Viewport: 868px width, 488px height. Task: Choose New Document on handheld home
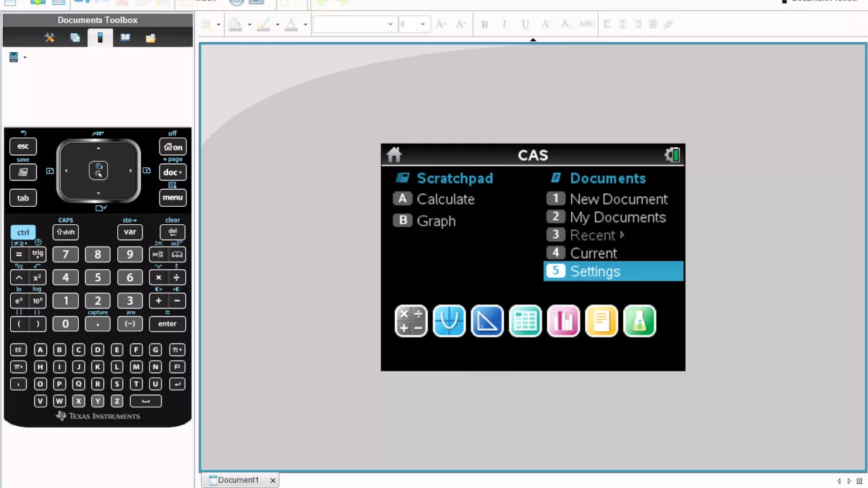[608, 199]
